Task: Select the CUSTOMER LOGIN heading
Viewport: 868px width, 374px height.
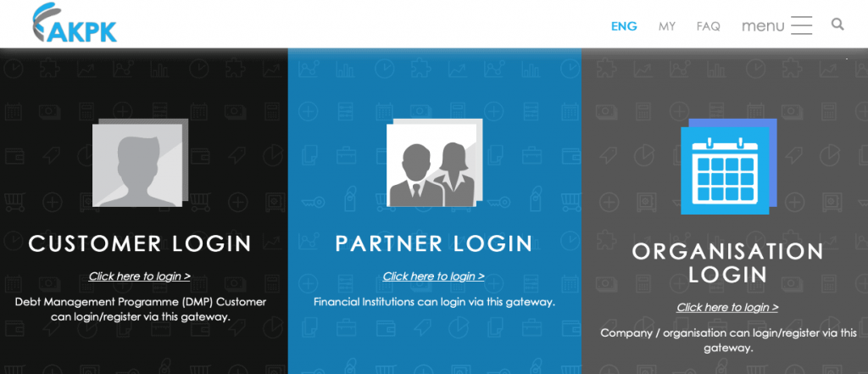Action: pyautogui.click(x=140, y=243)
